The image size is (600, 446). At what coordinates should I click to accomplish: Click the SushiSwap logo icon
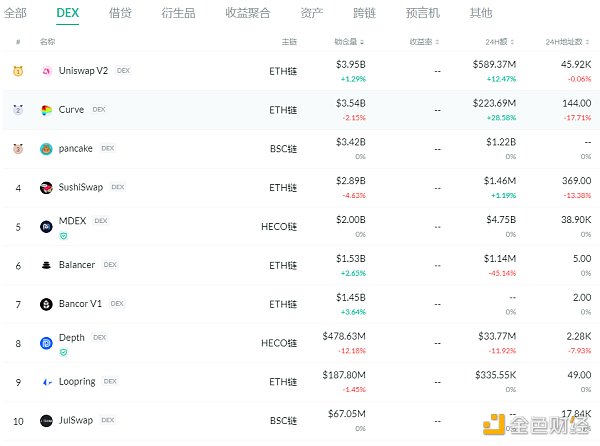(x=46, y=187)
